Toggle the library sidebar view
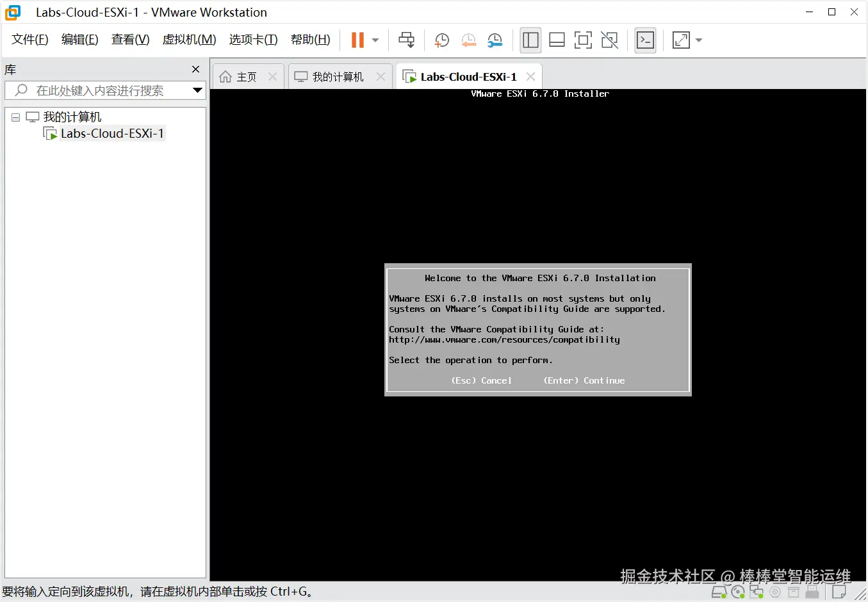This screenshot has width=868, height=602. (530, 40)
